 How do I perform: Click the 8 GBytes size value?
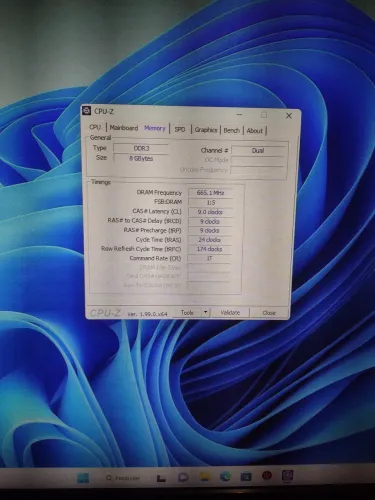click(141, 159)
